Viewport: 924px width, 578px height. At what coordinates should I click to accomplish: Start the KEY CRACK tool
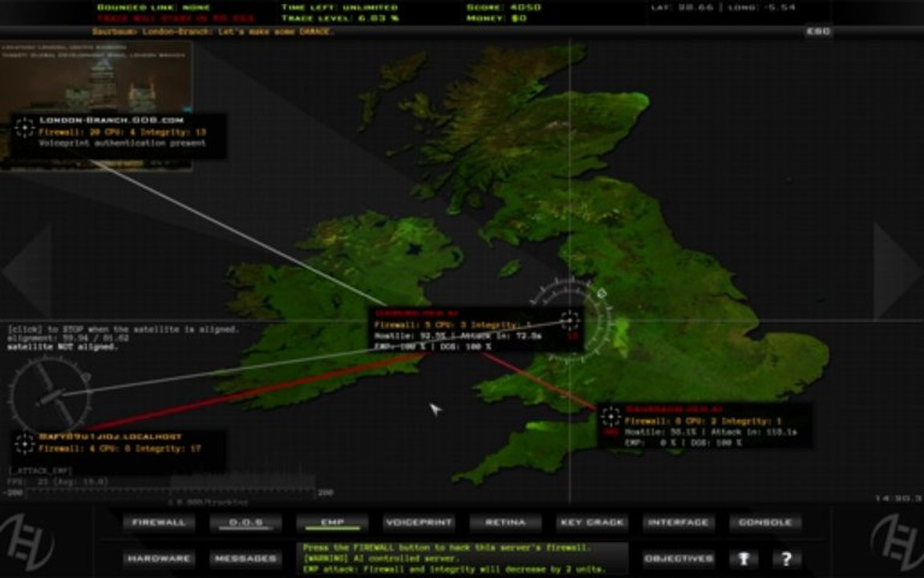pyautogui.click(x=592, y=523)
